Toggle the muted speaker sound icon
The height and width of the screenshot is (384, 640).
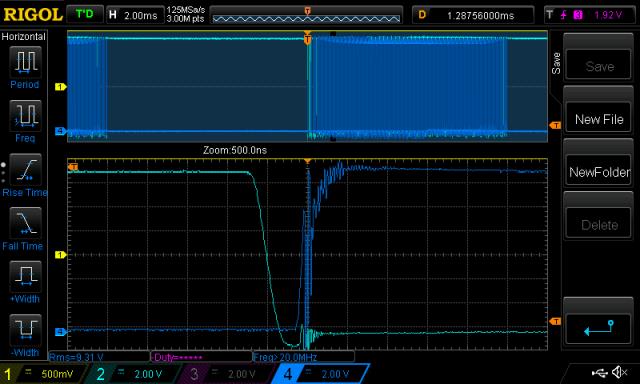tap(619, 372)
